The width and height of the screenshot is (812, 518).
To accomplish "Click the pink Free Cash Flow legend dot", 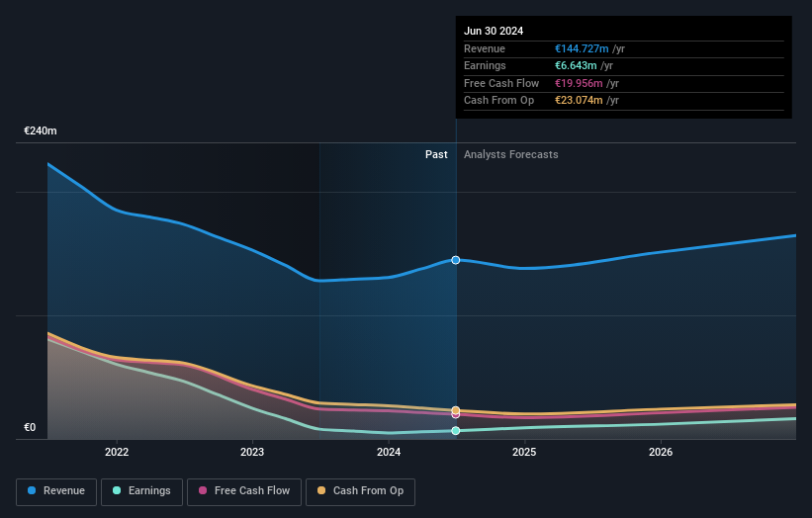I will click(203, 491).
